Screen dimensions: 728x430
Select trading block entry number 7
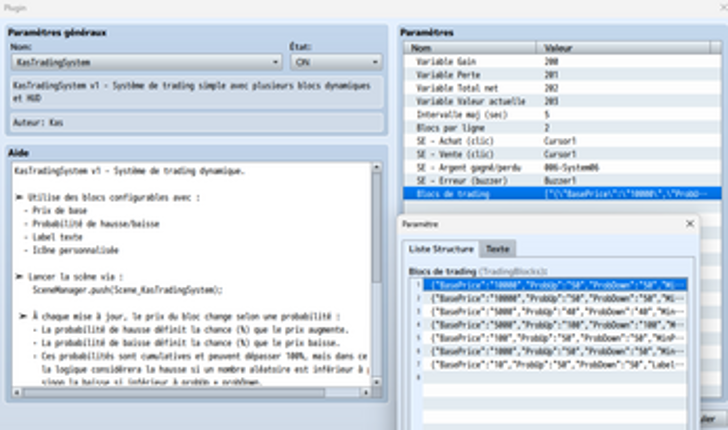[555, 364]
